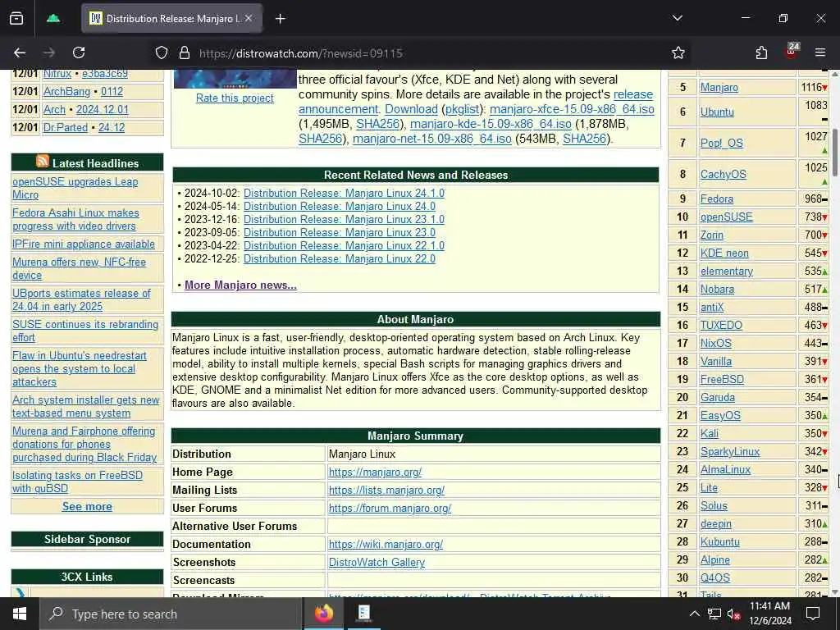The width and height of the screenshot is (840, 630).
Task: Open Fedora in the ranking list
Action: click(717, 199)
